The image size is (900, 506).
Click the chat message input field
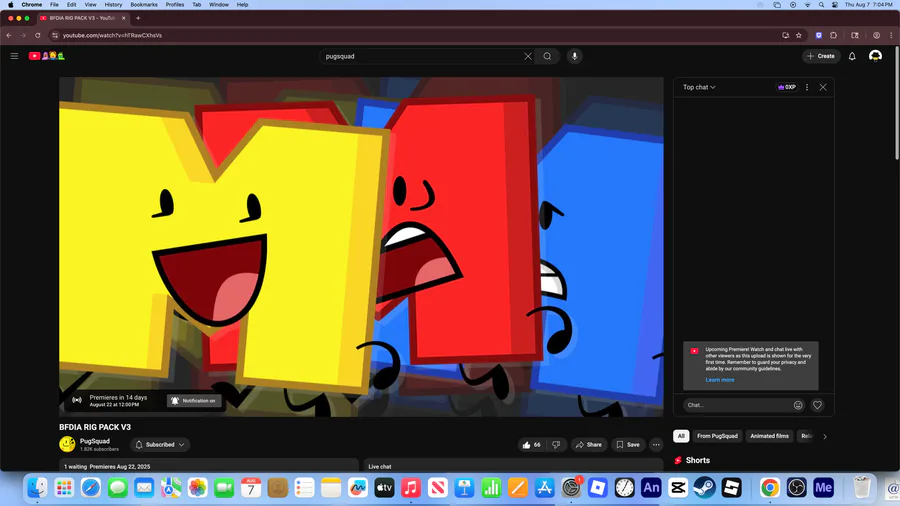pyautogui.click(x=738, y=405)
